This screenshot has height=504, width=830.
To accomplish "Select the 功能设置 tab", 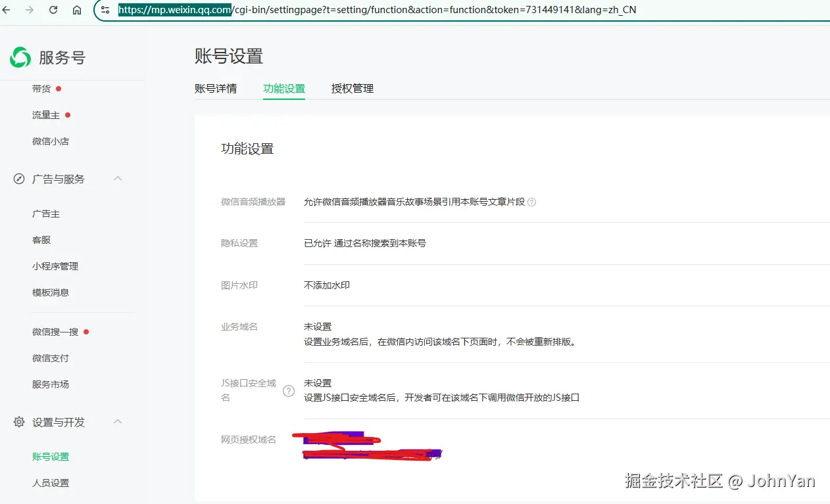I will pos(284,88).
